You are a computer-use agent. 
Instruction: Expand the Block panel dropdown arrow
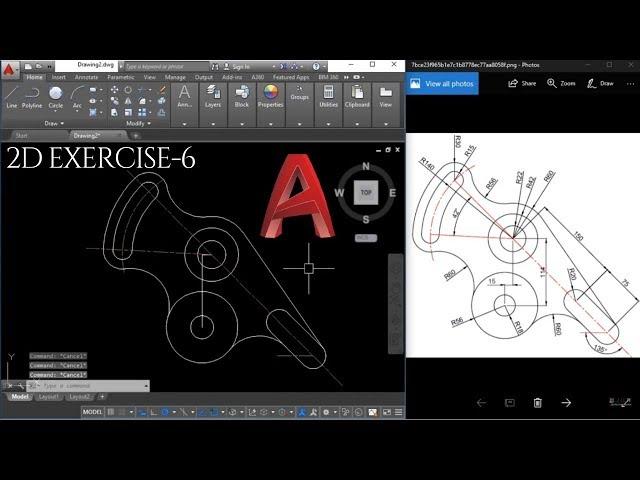(x=242, y=124)
